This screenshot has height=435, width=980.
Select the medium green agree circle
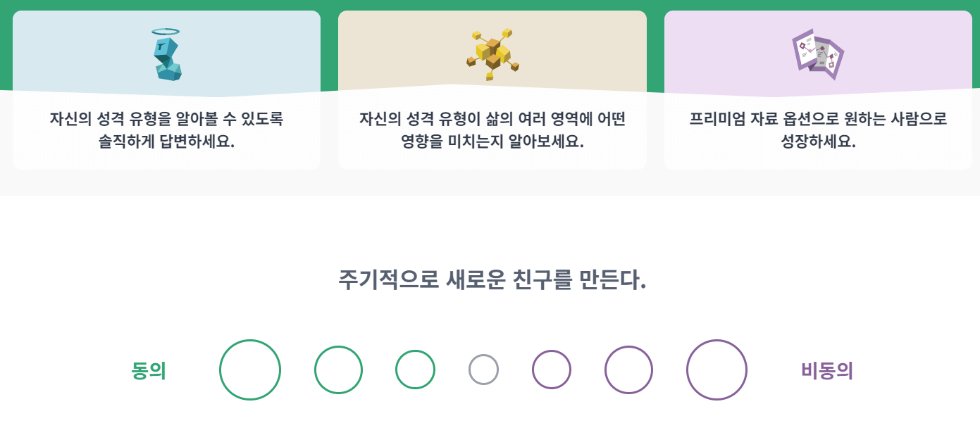coord(338,369)
